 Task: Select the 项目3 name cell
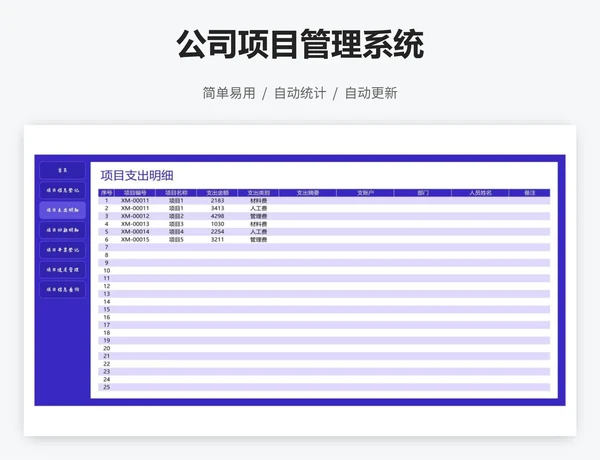tap(176, 224)
